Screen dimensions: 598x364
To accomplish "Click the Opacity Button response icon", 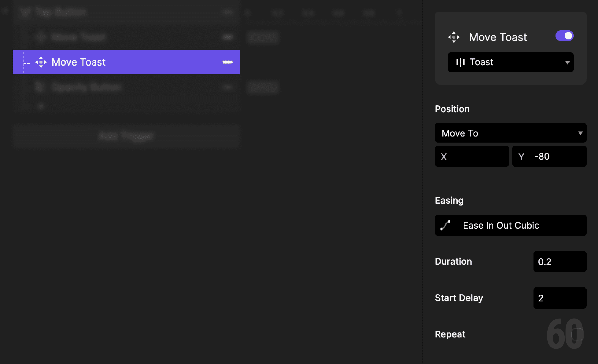I will click(40, 87).
